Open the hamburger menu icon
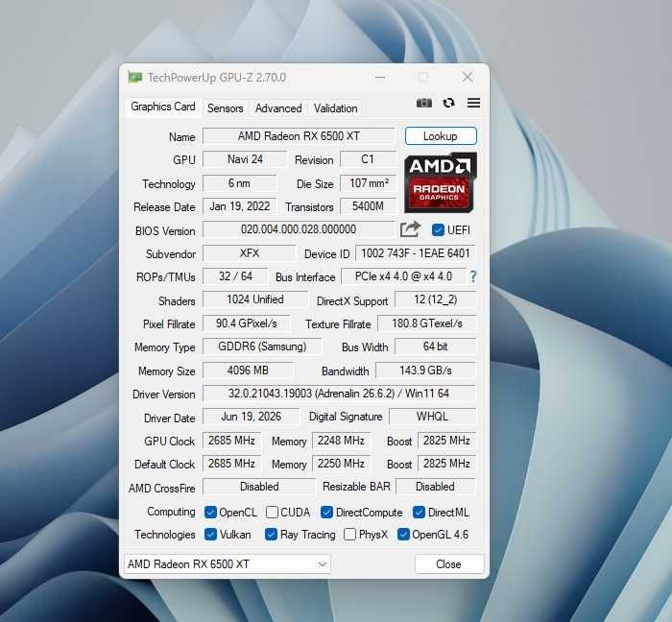The width and height of the screenshot is (672, 622). 473,103
